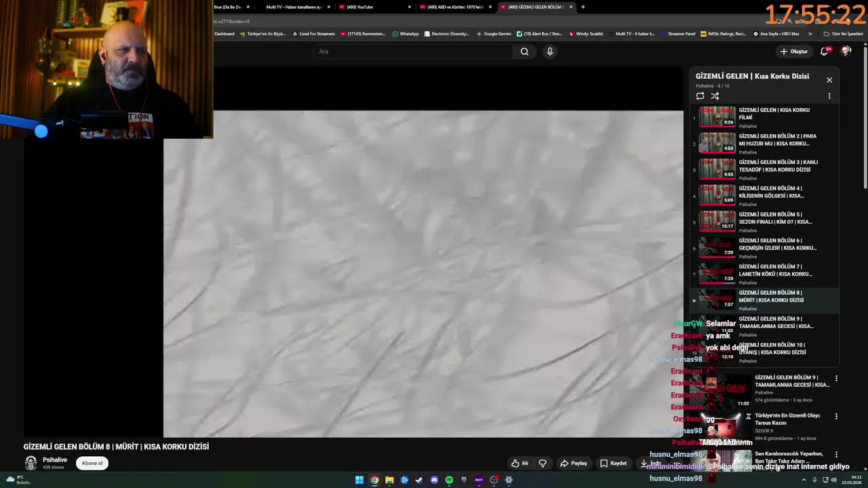Open Chrome from taskbar

point(374,480)
